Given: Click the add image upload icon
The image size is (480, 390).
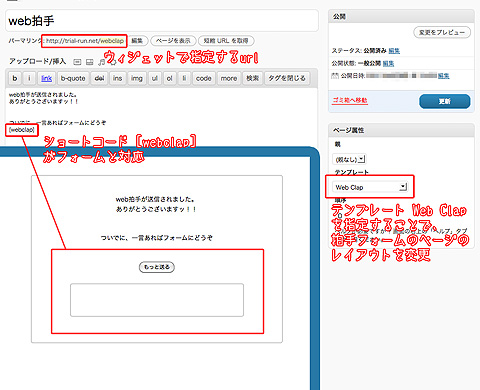Looking at the screenshot, I should 77,62.
